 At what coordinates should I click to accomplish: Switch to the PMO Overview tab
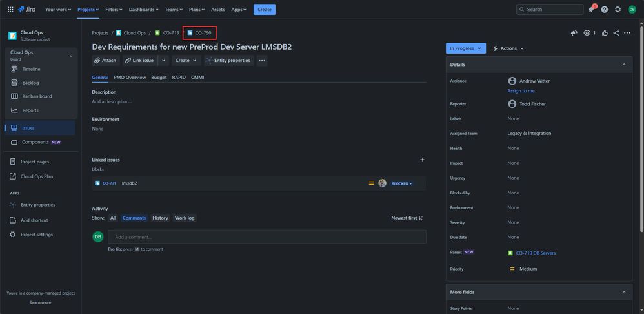coord(130,78)
